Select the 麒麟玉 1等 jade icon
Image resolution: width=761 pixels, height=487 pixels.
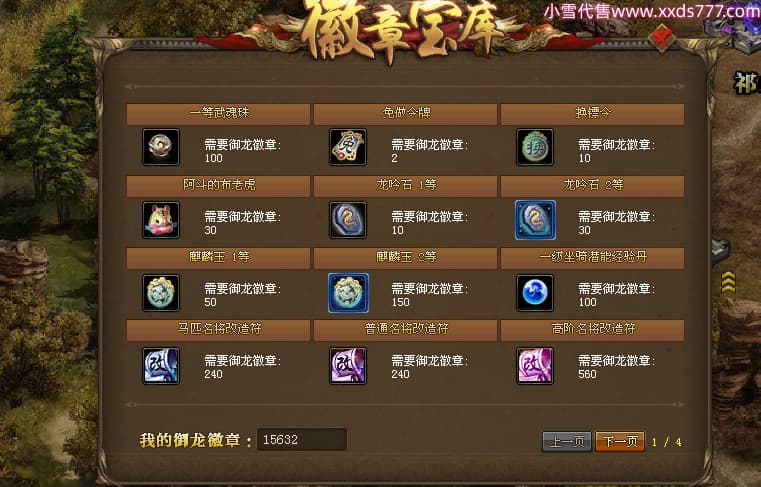tap(161, 293)
